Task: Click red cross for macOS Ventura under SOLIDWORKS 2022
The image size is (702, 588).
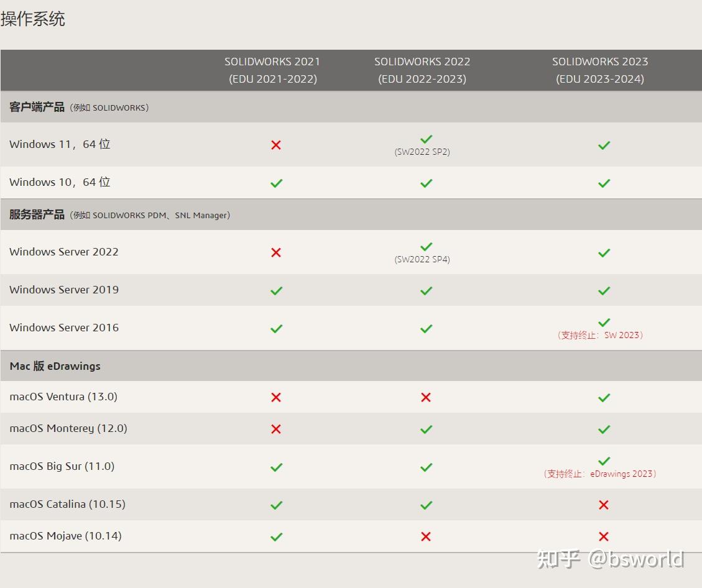Action: 426,397
